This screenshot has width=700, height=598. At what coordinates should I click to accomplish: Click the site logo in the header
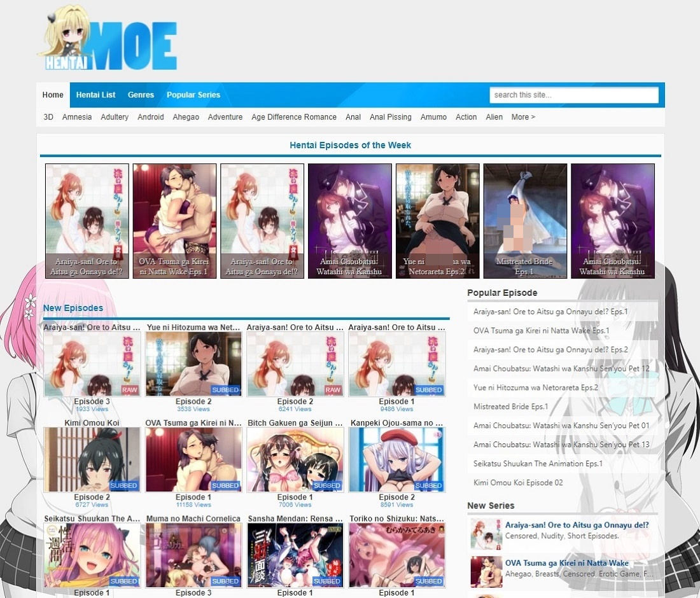coord(107,38)
